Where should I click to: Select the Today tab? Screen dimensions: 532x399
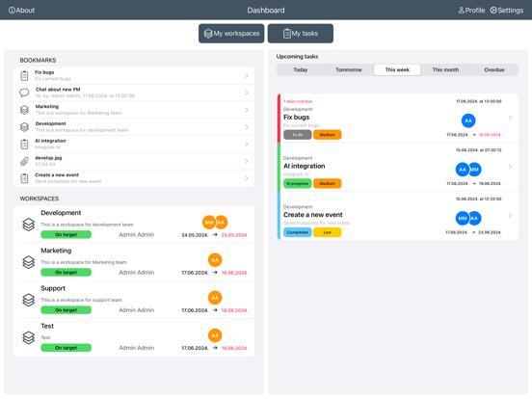[301, 70]
